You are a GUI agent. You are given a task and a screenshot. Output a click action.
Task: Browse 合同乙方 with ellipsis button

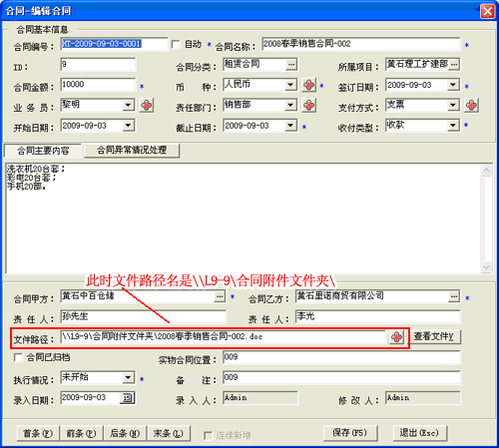click(x=454, y=296)
